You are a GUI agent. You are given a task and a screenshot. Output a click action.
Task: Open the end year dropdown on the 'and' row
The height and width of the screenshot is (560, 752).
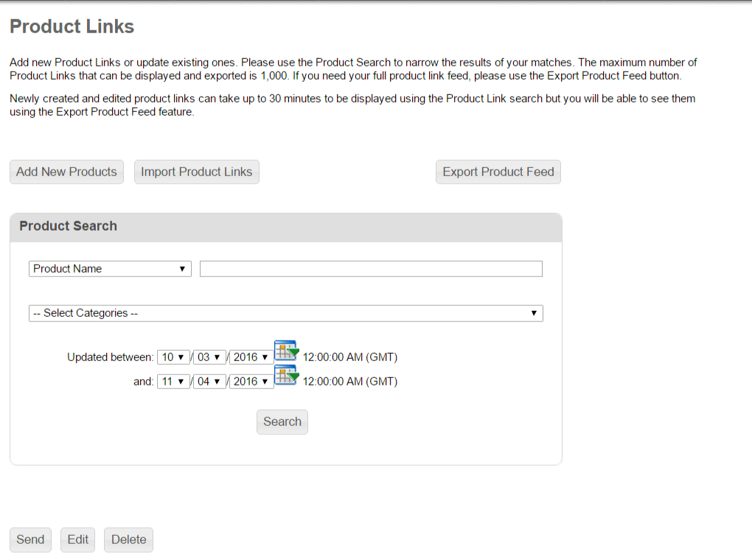pos(251,382)
